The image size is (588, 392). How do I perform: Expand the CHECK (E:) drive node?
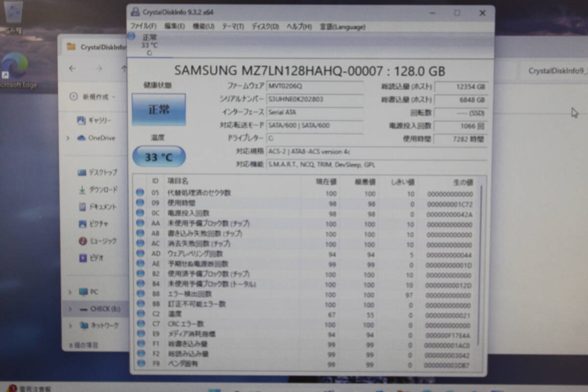coord(71,309)
